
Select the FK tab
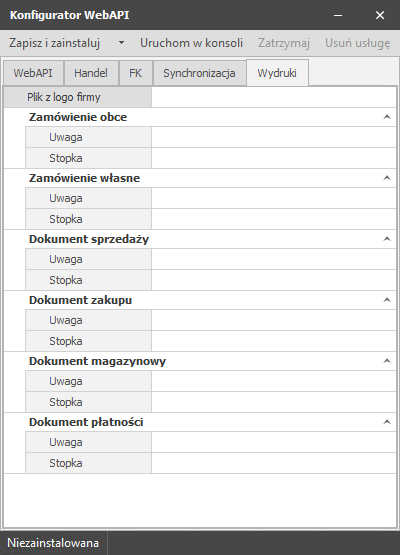coord(136,73)
